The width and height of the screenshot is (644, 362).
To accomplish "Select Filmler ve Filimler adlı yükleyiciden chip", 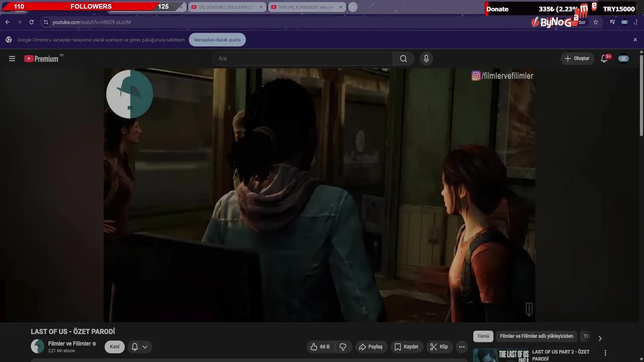I will point(536,336).
